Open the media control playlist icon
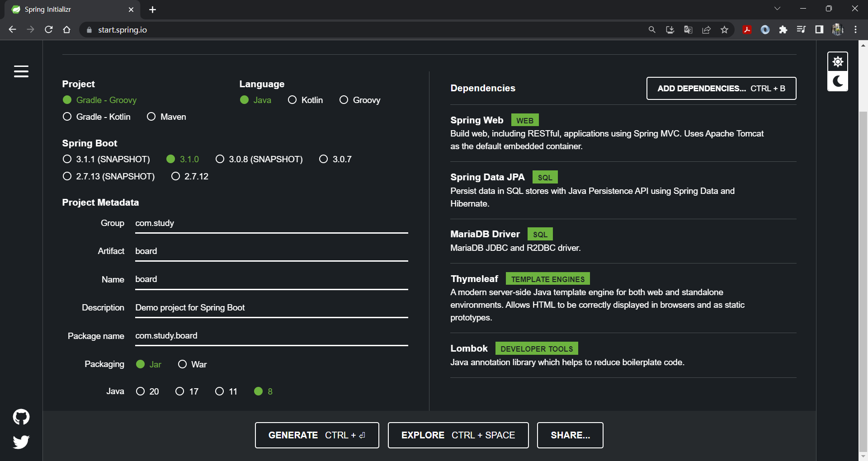Screen dimensions: 868x461 pyautogui.click(x=801, y=29)
